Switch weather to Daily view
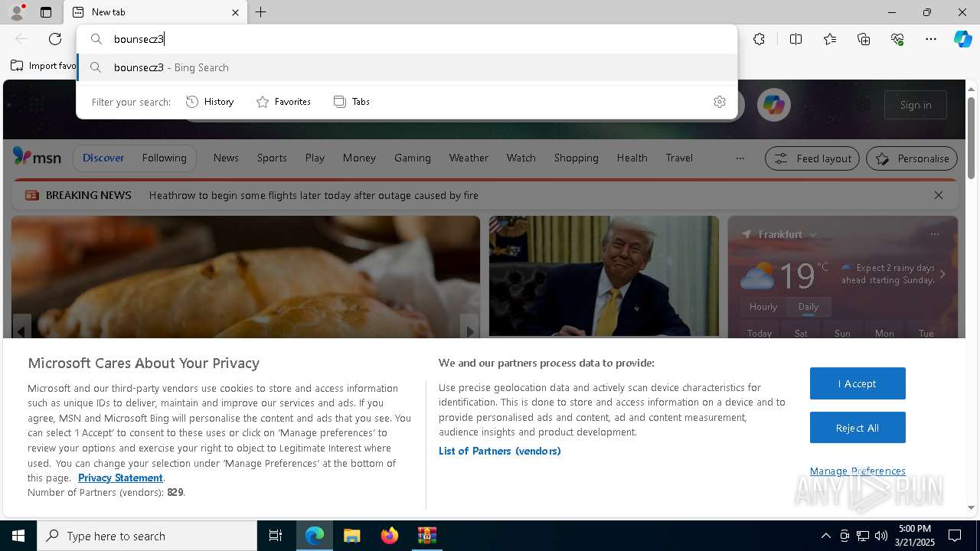980x551 pixels. 808,307
